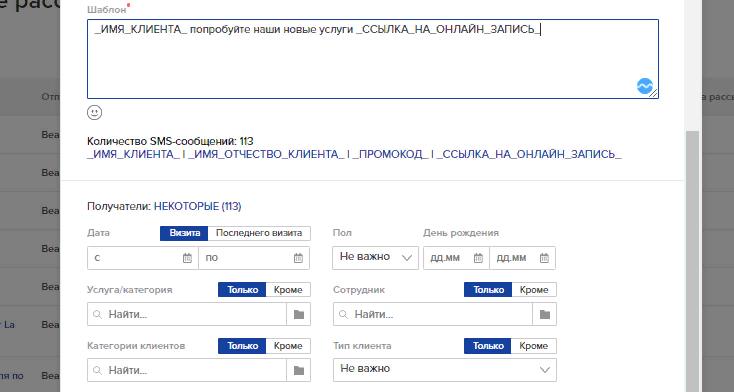Open the emoji picker below the template
Image resolution: width=734 pixels, height=392 pixels.
pyautogui.click(x=95, y=113)
